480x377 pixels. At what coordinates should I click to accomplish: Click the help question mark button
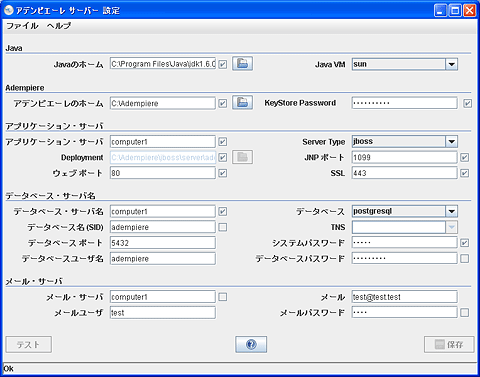click(x=251, y=344)
